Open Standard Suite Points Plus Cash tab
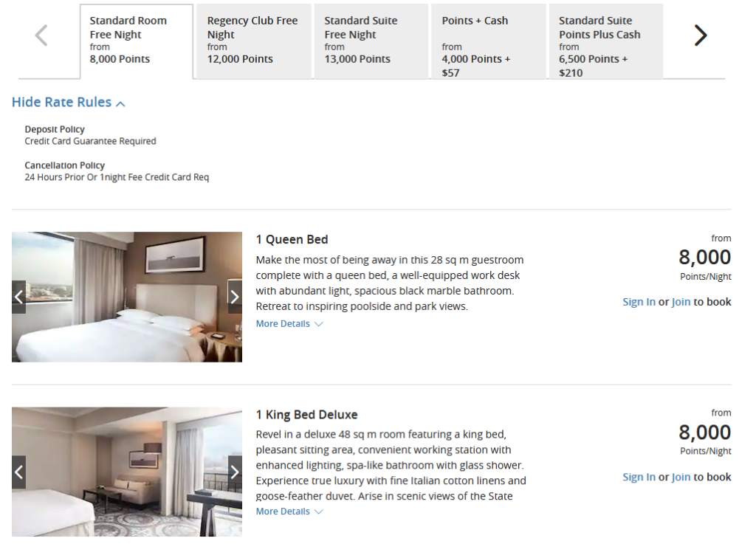The height and width of the screenshot is (558, 756). coord(605,41)
